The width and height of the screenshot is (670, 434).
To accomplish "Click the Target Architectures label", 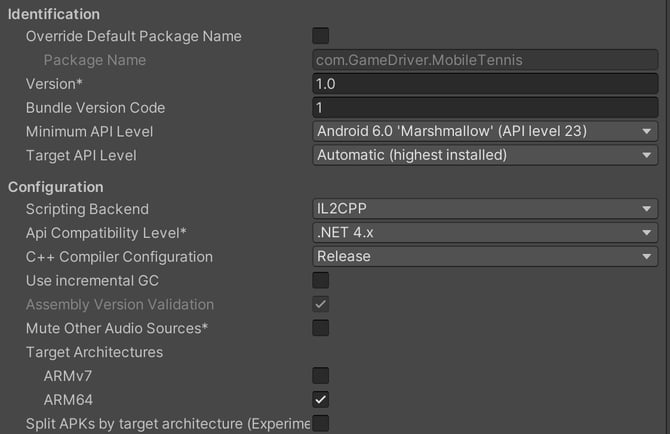I will [x=94, y=352].
